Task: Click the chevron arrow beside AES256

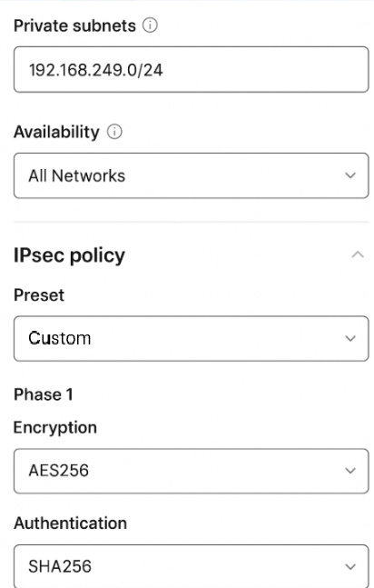Action: [350, 470]
